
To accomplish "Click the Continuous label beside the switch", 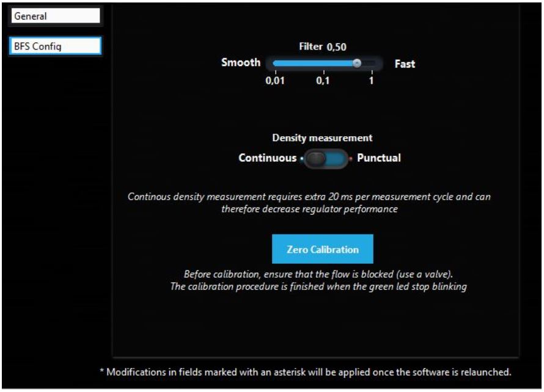I will click(x=267, y=158).
